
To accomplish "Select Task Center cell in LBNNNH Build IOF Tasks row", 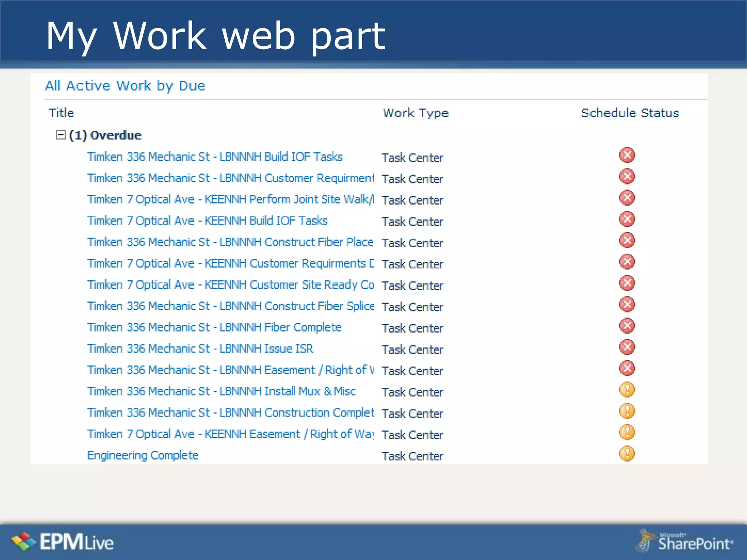I will point(412,157).
